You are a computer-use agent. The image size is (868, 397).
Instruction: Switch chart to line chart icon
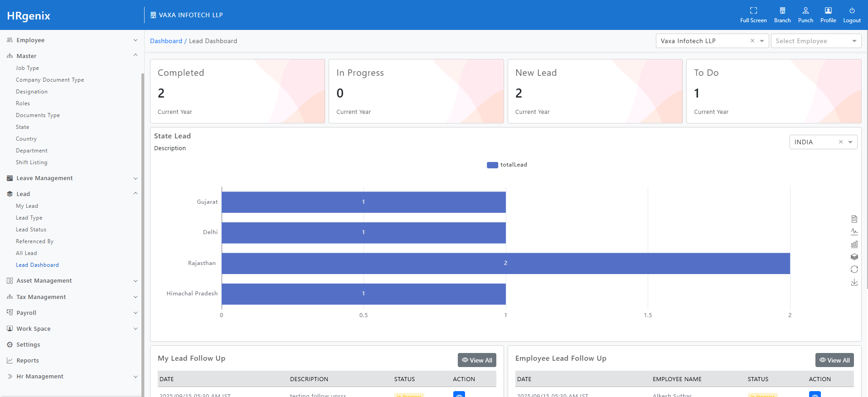[x=854, y=232]
